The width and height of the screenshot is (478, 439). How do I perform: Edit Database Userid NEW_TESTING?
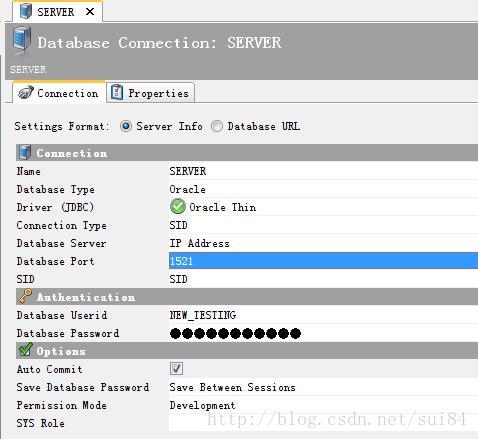323,315
